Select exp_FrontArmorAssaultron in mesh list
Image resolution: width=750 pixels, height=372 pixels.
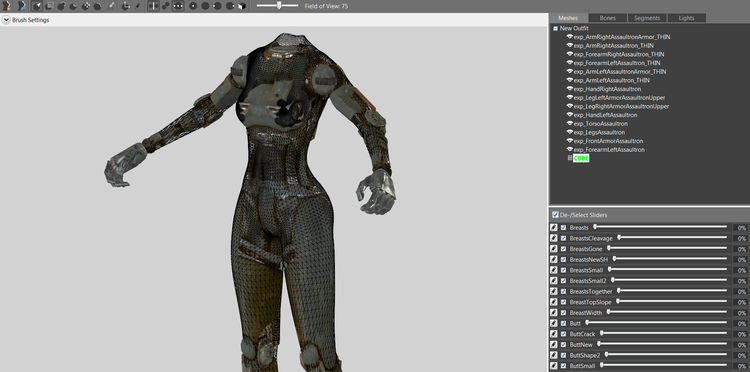coord(608,141)
